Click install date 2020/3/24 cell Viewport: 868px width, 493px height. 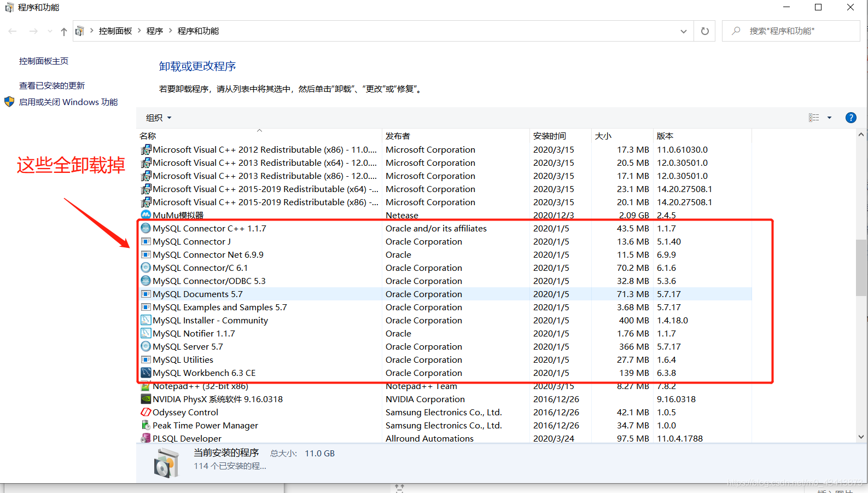pyautogui.click(x=554, y=438)
